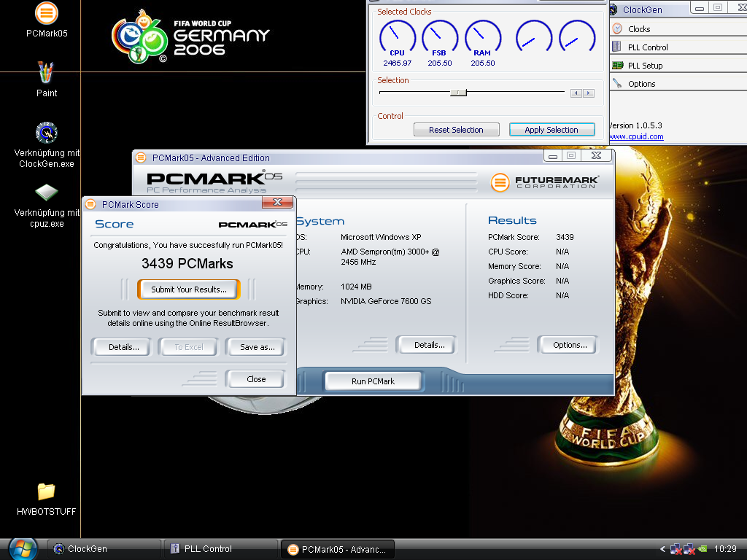Click the 1024 MB memory value
Viewport: 747px width, 560px height.
[356, 287]
